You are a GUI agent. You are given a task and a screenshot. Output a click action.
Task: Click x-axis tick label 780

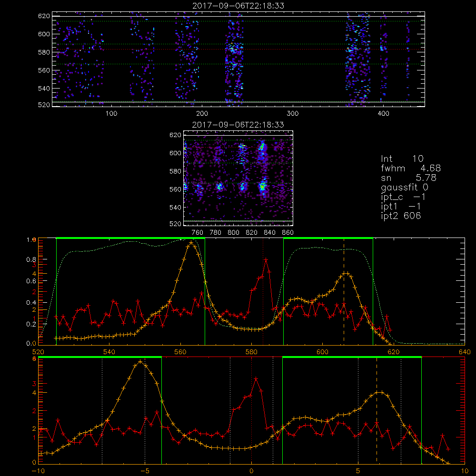click(x=216, y=233)
